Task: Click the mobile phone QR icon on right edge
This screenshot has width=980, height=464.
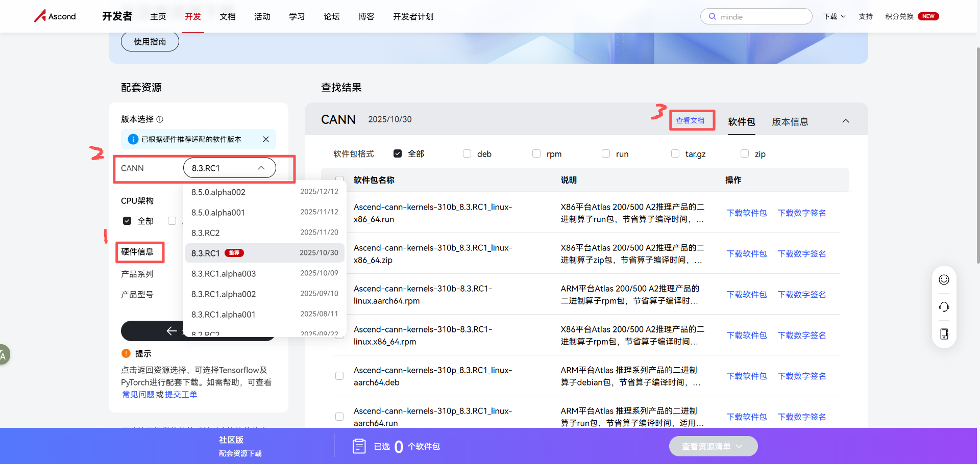Action: click(944, 333)
